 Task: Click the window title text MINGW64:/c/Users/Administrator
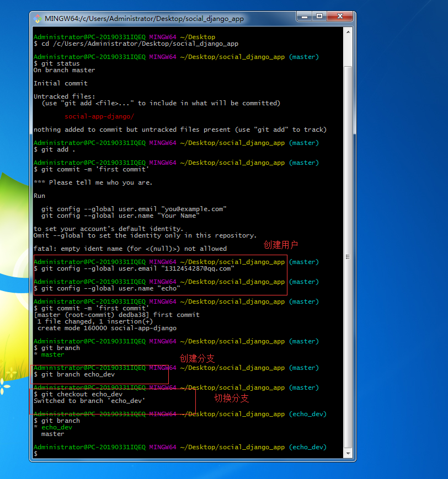pos(144,19)
